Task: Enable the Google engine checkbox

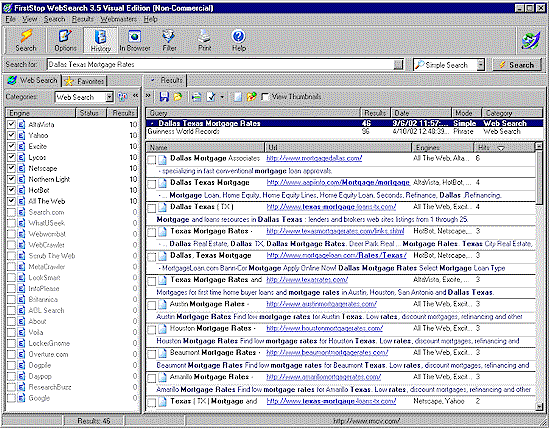Action: pos(12,398)
